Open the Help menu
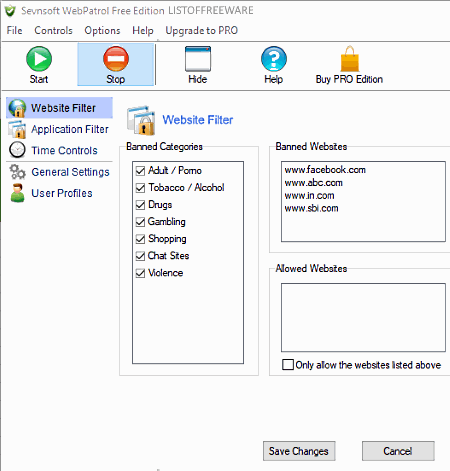This screenshot has height=471, width=450. 143,30
